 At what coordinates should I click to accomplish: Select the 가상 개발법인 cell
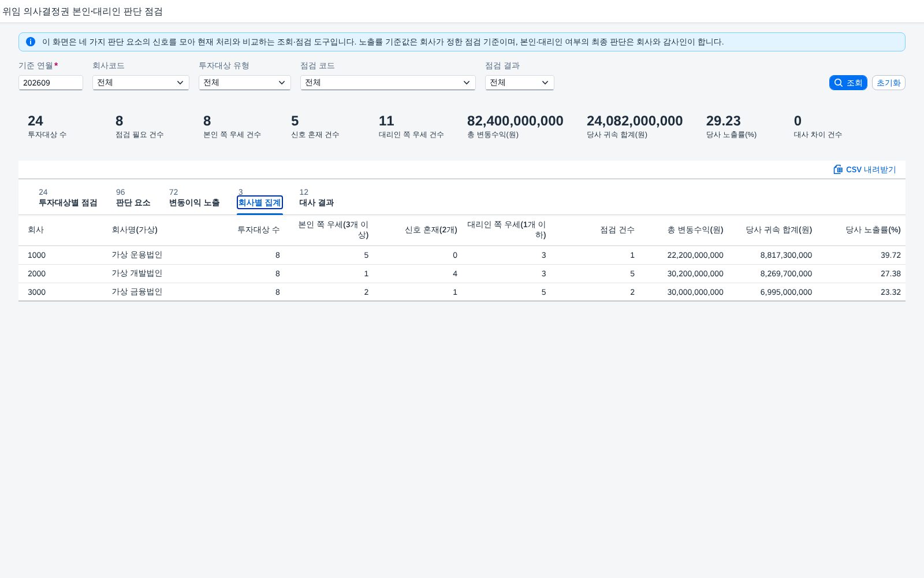point(137,273)
